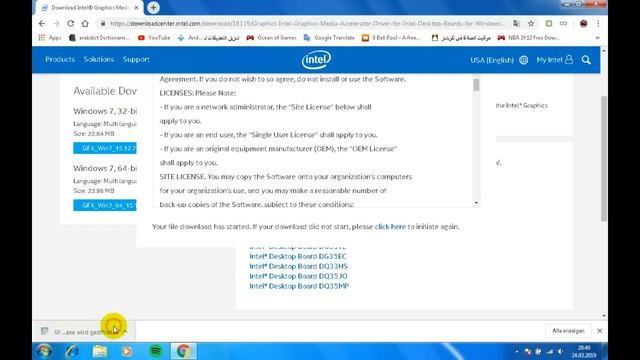Select the Download Intel Graphics tab

click(x=89, y=8)
